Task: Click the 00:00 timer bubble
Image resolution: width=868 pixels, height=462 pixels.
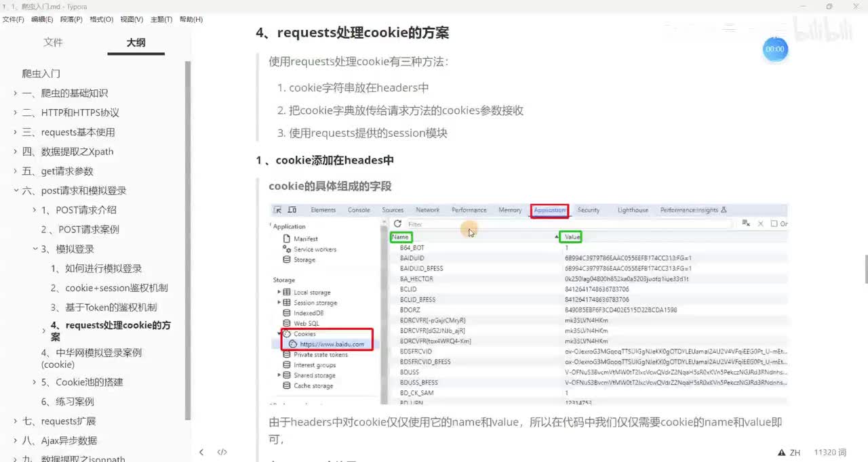Action: pyautogui.click(x=775, y=49)
